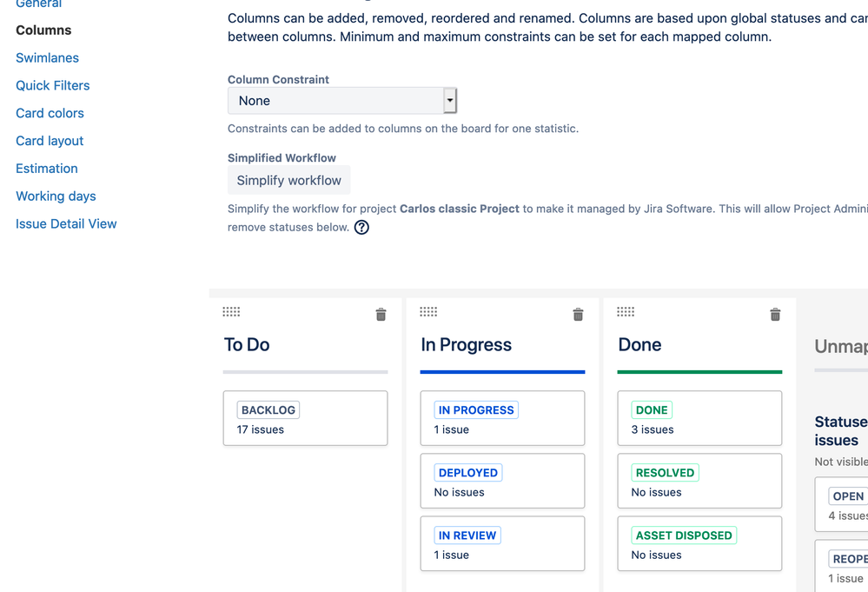Select Working days in sidebar
The width and height of the screenshot is (868, 592).
tap(56, 196)
